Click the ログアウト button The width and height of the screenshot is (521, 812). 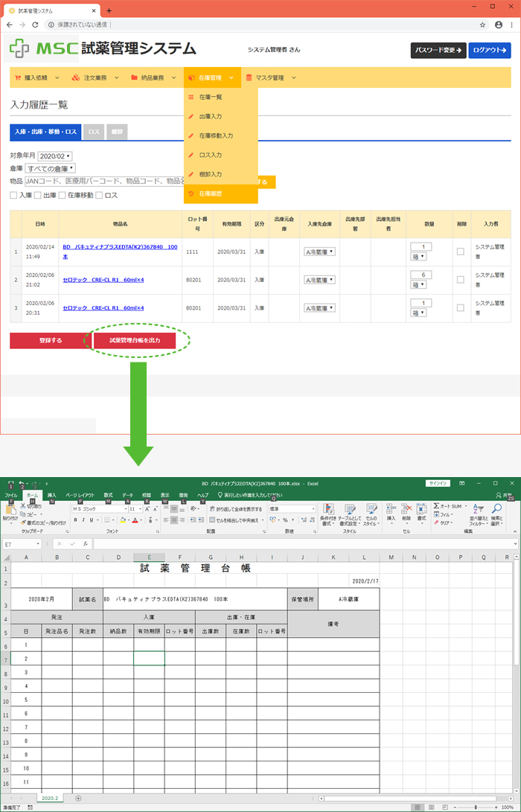[x=490, y=50]
